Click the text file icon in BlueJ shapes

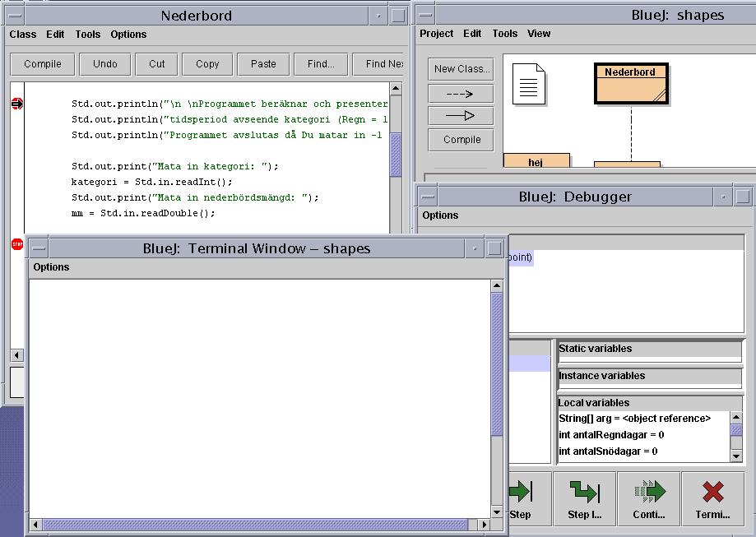(x=528, y=84)
